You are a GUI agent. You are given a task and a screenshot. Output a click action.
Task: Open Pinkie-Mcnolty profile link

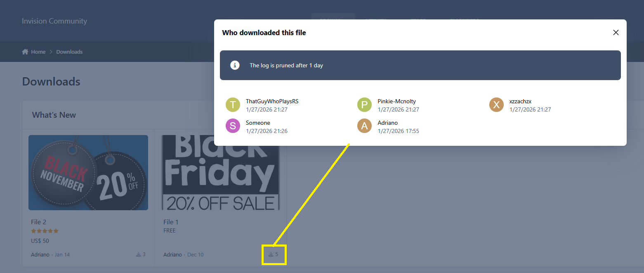click(x=396, y=101)
